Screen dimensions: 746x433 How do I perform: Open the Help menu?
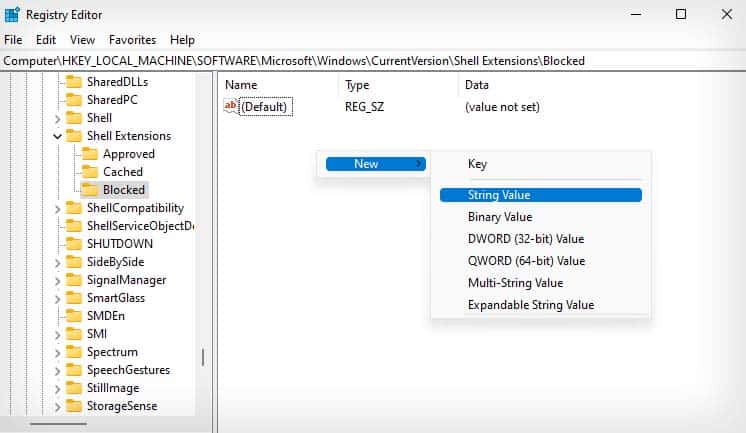(182, 40)
